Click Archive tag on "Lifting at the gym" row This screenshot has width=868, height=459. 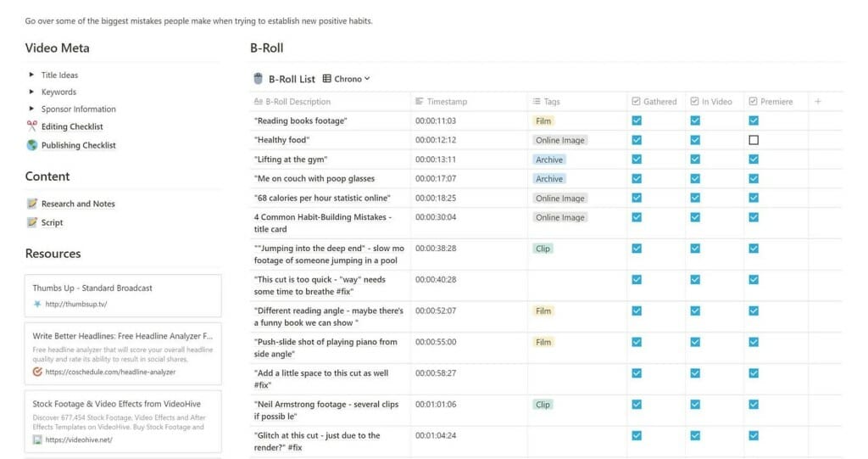point(548,160)
